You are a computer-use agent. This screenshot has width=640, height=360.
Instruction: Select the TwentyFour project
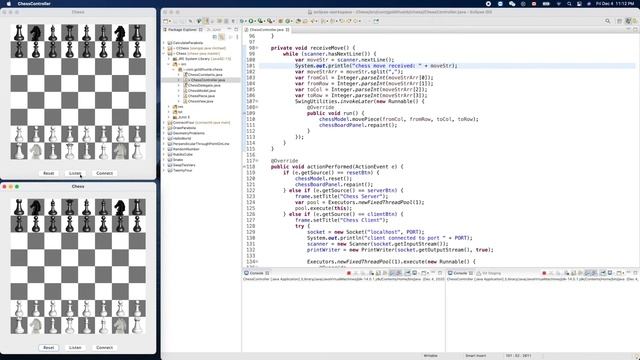(x=182, y=170)
